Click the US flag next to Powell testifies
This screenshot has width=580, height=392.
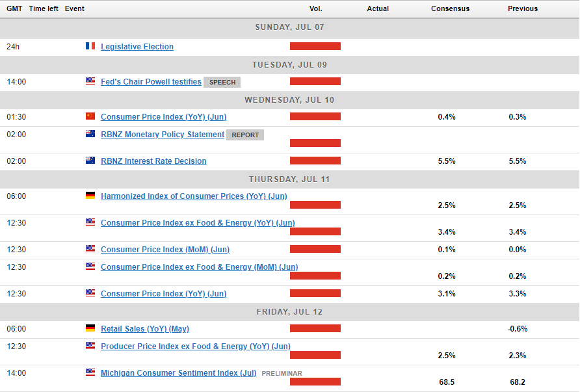90,81
